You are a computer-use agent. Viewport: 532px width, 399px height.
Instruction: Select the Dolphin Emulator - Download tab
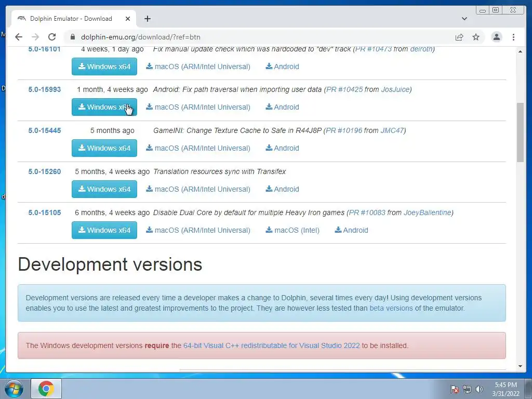click(x=74, y=19)
